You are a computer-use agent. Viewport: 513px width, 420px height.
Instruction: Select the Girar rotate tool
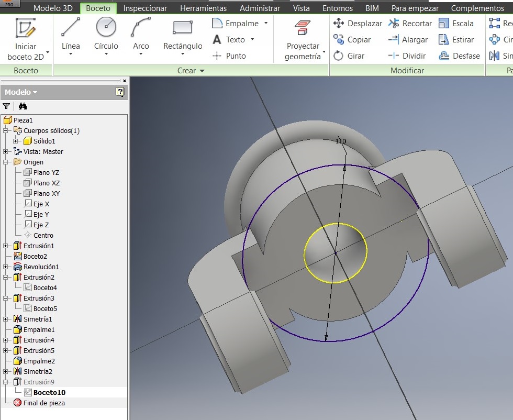pos(349,56)
